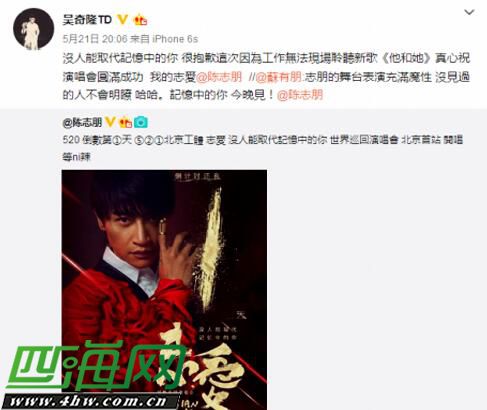
Task: Click the 《他和她》 song title text
Action: click(406, 58)
